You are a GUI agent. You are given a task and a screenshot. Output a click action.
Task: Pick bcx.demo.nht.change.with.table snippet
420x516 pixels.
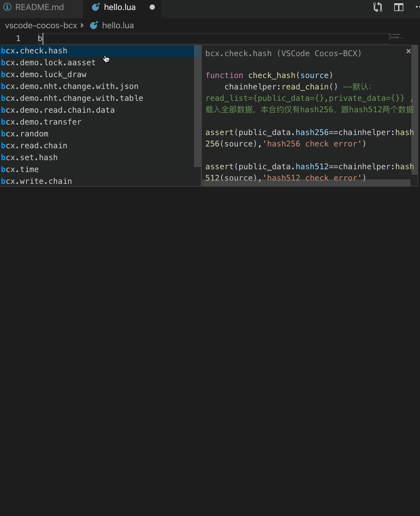[97, 98]
